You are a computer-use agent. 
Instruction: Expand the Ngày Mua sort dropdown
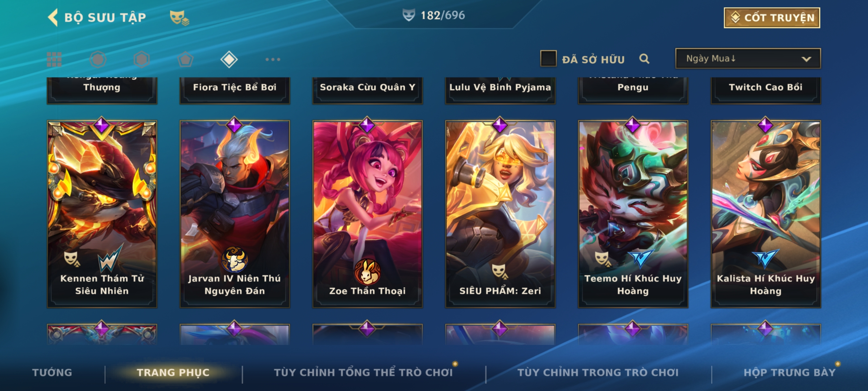point(748,58)
